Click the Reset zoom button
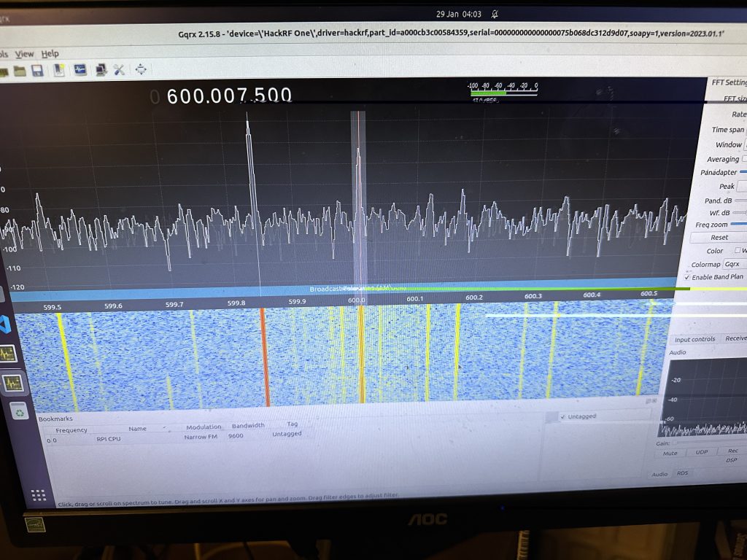The image size is (747, 560). pos(719,237)
